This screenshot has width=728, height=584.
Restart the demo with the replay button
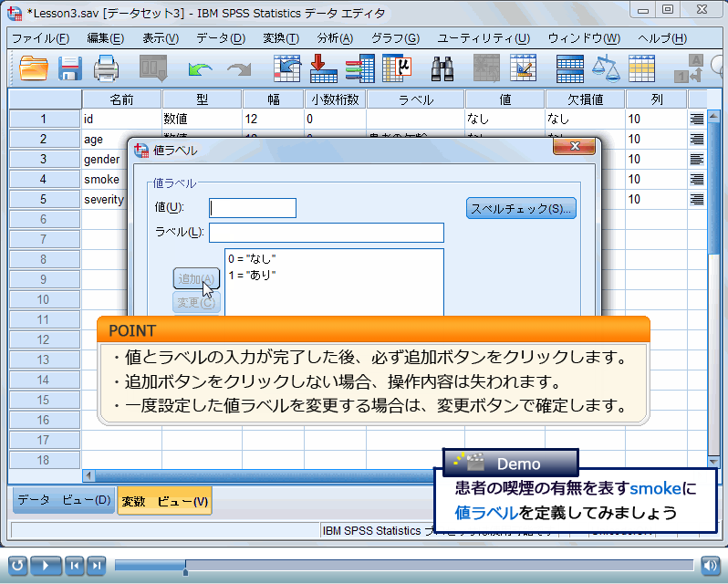coord(17,566)
